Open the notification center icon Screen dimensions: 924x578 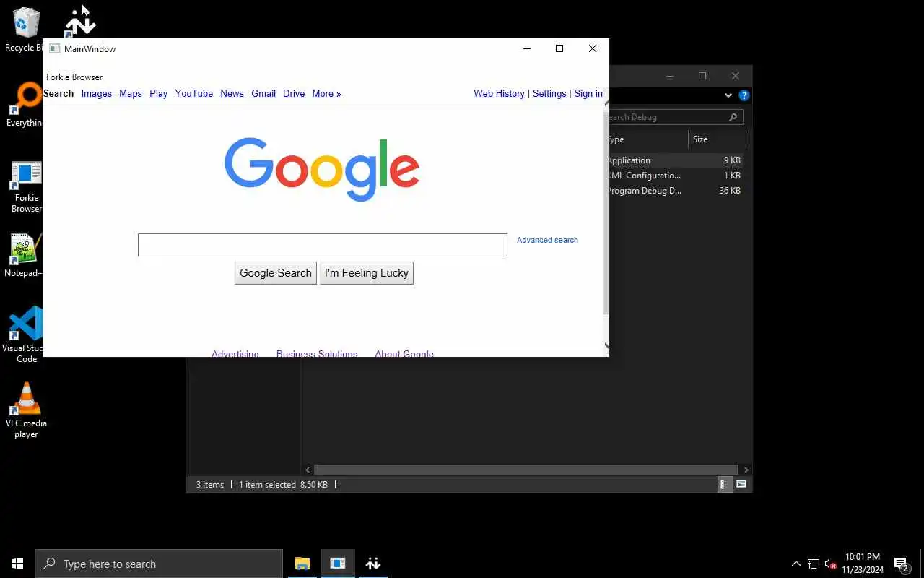point(902,564)
